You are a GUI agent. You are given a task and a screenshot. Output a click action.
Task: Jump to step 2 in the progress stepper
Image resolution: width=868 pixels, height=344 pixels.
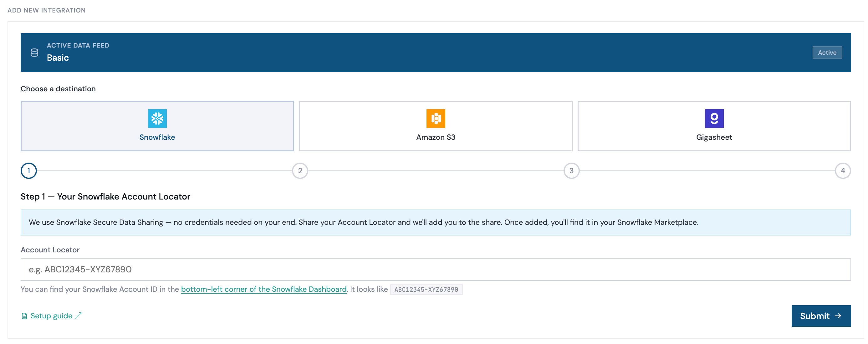tap(300, 171)
